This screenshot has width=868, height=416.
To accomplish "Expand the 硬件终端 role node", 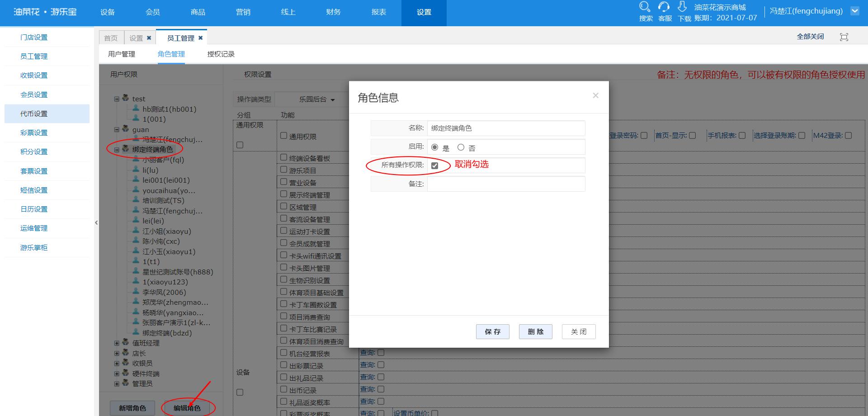I will pyautogui.click(x=117, y=373).
